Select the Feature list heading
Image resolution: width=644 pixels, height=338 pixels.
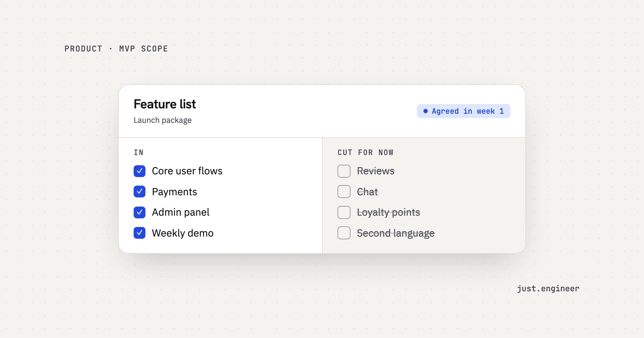(x=165, y=104)
